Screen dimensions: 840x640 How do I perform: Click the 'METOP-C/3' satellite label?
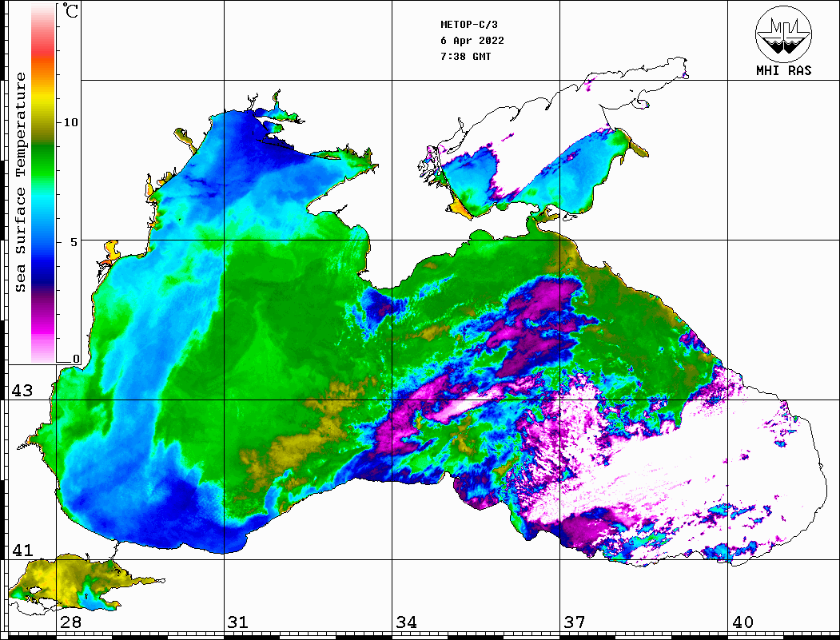469,25
